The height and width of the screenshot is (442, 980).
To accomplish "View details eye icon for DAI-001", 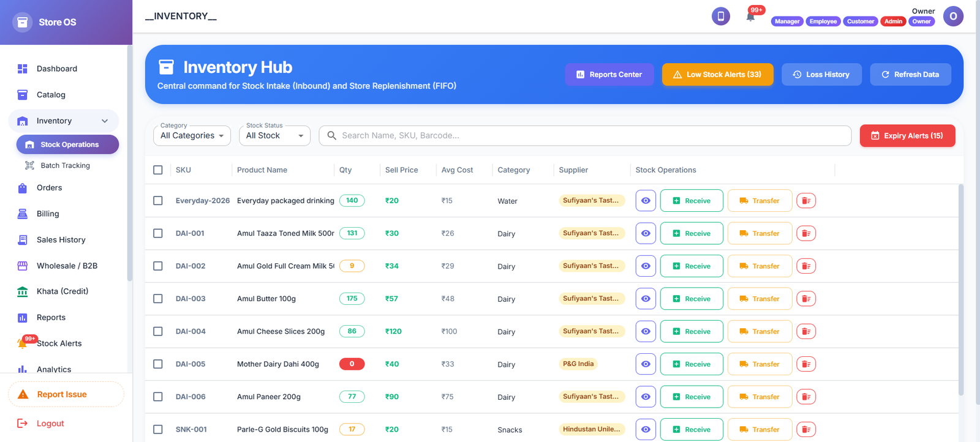I will [x=646, y=233].
